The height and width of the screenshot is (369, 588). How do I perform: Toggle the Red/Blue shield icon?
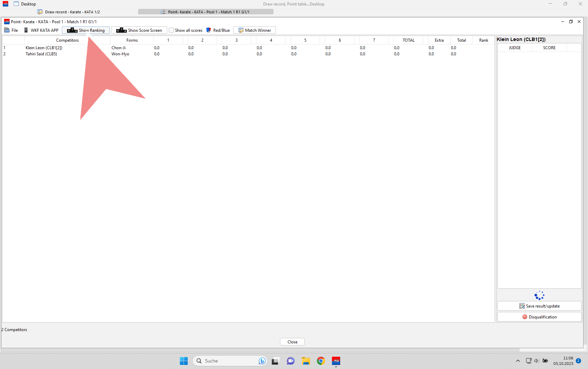tap(209, 30)
